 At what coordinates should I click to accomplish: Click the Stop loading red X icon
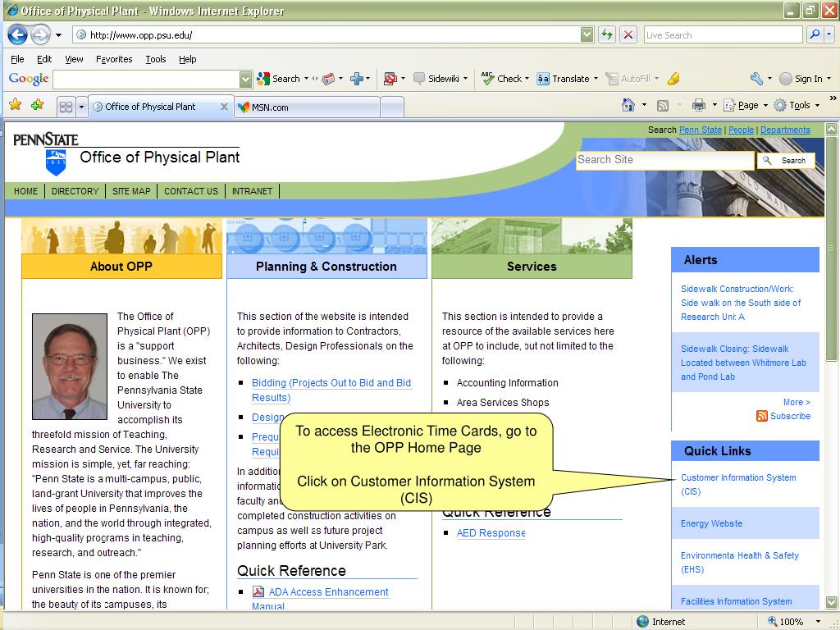coord(628,34)
